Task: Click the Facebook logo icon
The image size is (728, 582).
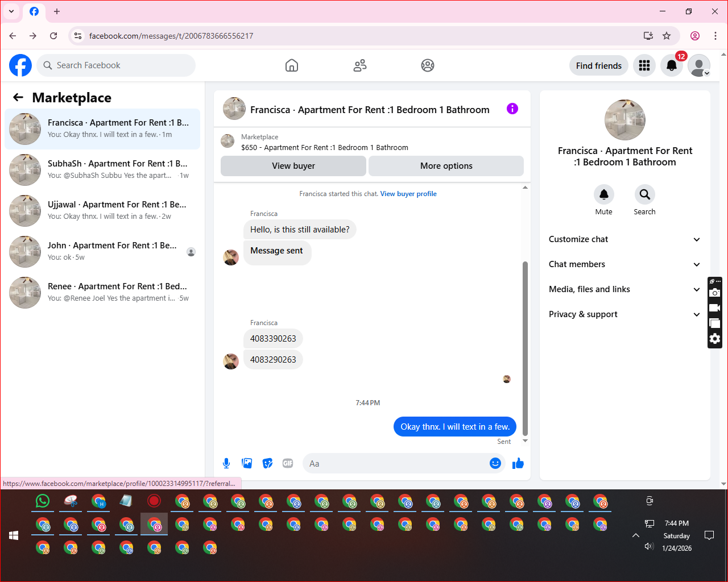Action: [20, 65]
